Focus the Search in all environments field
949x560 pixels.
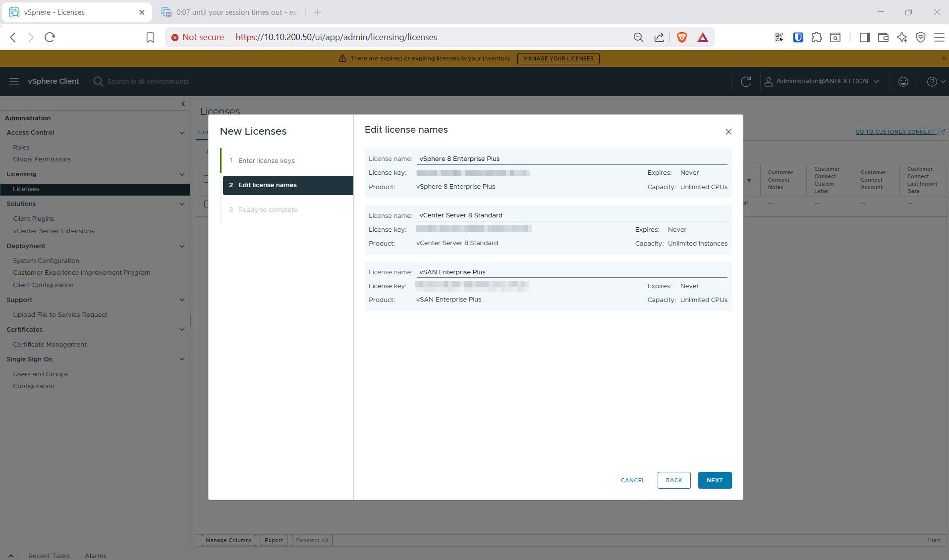(148, 82)
